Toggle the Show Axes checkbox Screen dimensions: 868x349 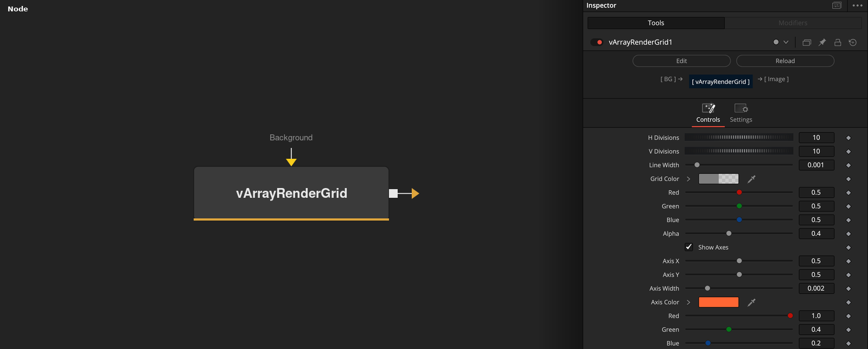click(x=689, y=247)
